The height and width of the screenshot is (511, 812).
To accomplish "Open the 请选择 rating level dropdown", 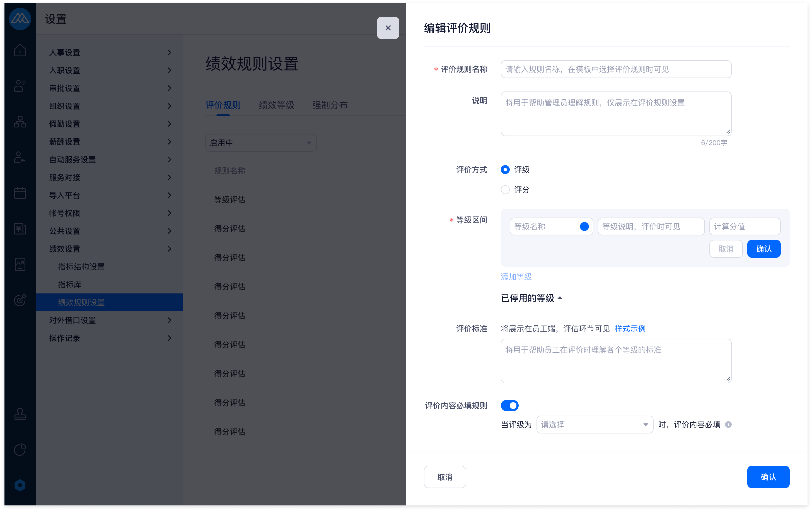I will pyautogui.click(x=594, y=424).
